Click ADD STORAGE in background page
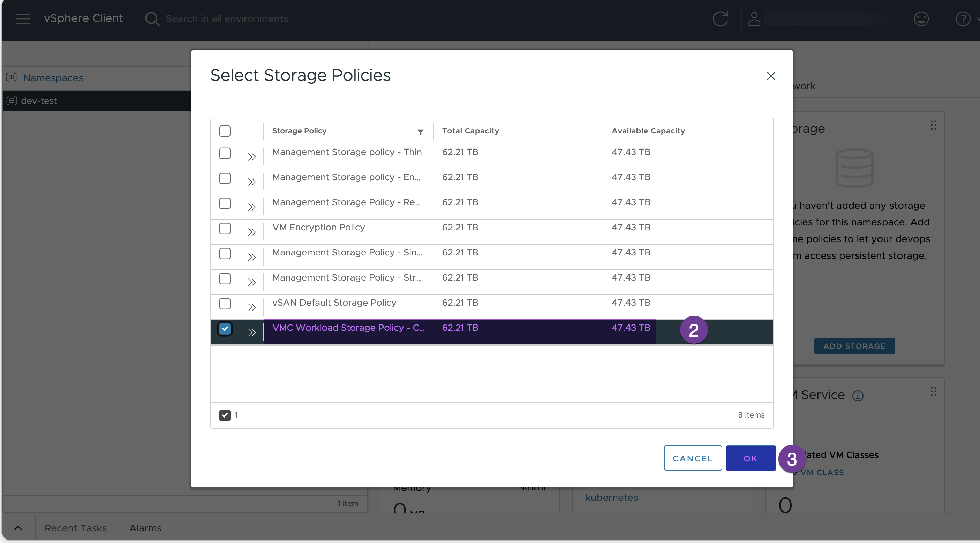Screen dimensions: 980x543 point(854,346)
